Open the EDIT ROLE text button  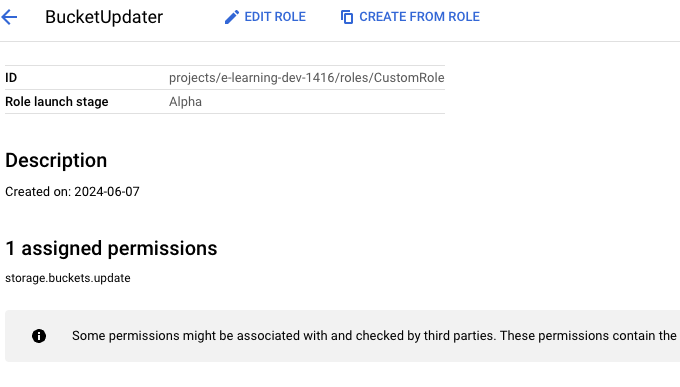[x=275, y=17]
